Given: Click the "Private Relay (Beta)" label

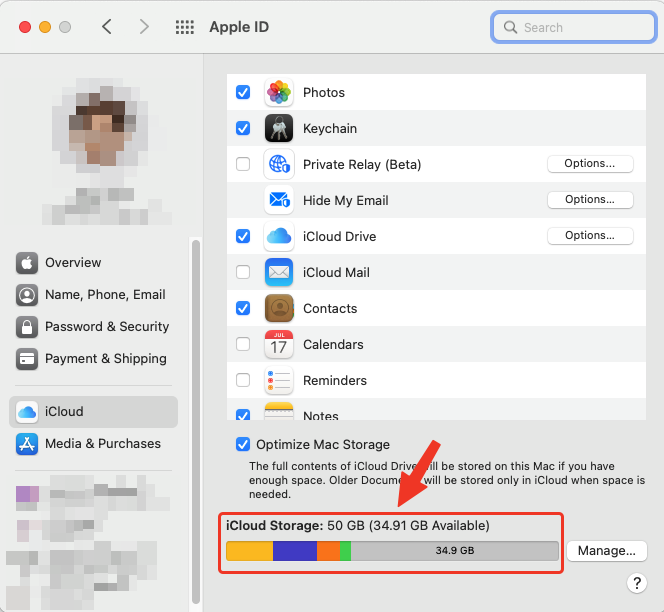Looking at the screenshot, I should click(x=362, y=164).
